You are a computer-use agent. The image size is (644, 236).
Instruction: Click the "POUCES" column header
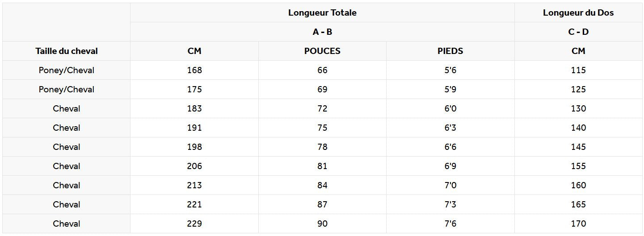322,51
